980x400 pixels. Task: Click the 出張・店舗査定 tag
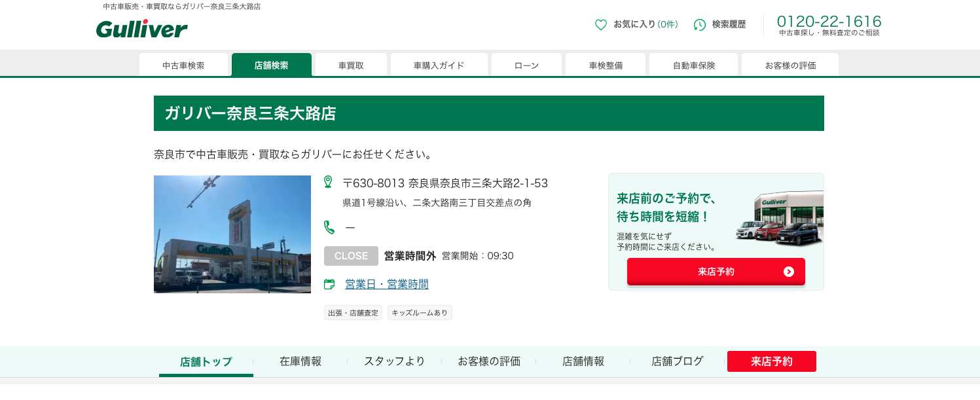(353, 313)
